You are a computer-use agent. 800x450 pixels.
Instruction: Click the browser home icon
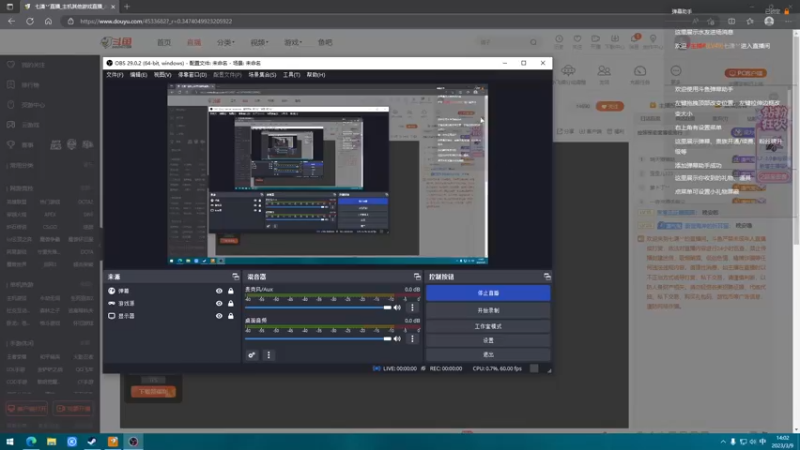click(48, 21)
